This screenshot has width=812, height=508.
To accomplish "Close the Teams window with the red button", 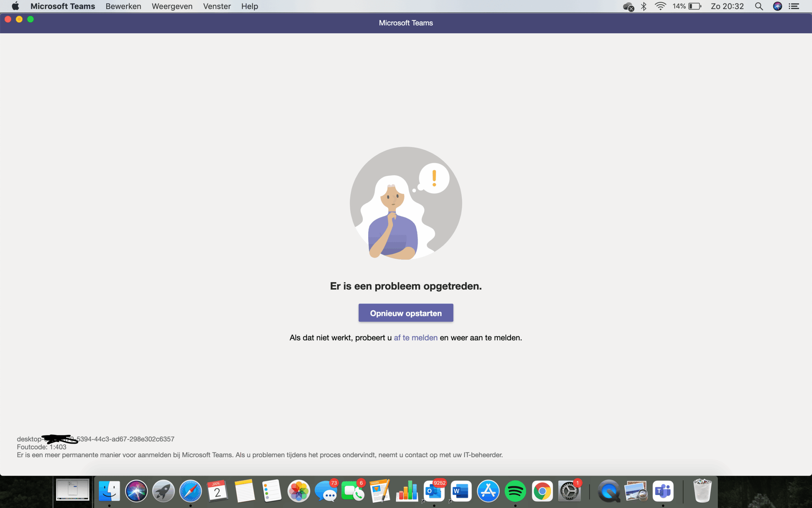I will [x=8, y=19].
